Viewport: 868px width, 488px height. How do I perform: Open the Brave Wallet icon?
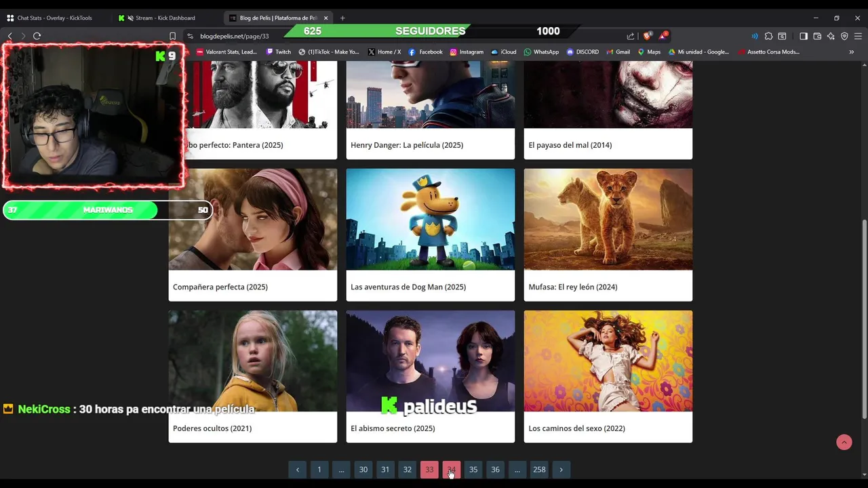point(817,36)
